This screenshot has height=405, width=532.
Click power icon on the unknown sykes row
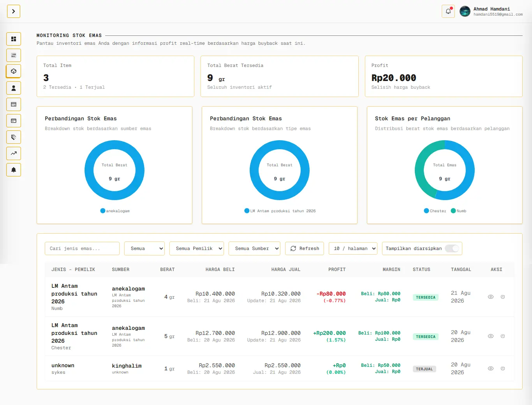pyautogui.click(x=503, y=368)
